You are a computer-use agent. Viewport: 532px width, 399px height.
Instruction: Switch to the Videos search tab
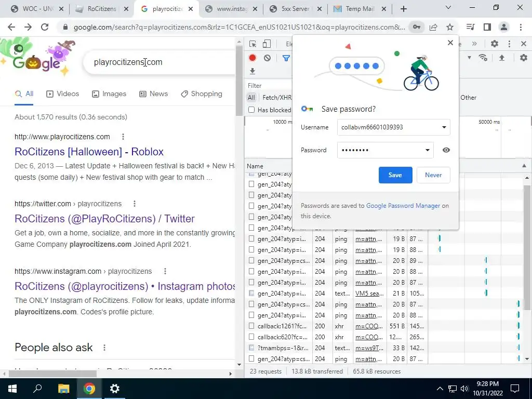click(62, 94)
